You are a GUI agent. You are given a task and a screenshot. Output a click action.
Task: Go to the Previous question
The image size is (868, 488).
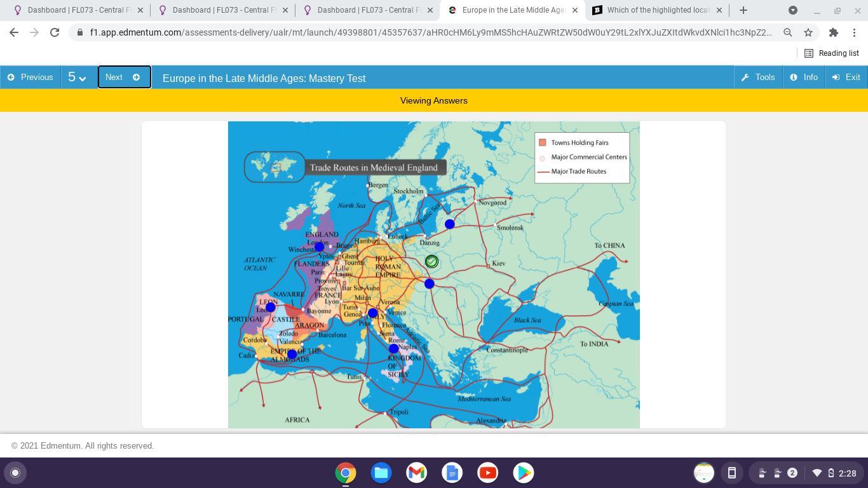point(31,78)
